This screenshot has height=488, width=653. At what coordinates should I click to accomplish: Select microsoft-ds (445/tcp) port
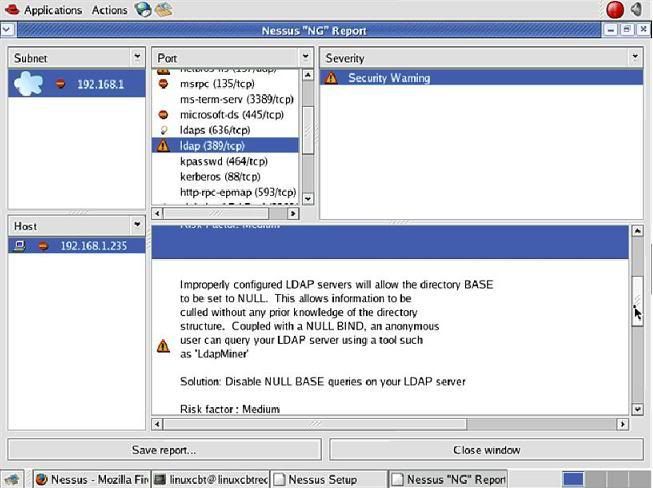(225, 115)
